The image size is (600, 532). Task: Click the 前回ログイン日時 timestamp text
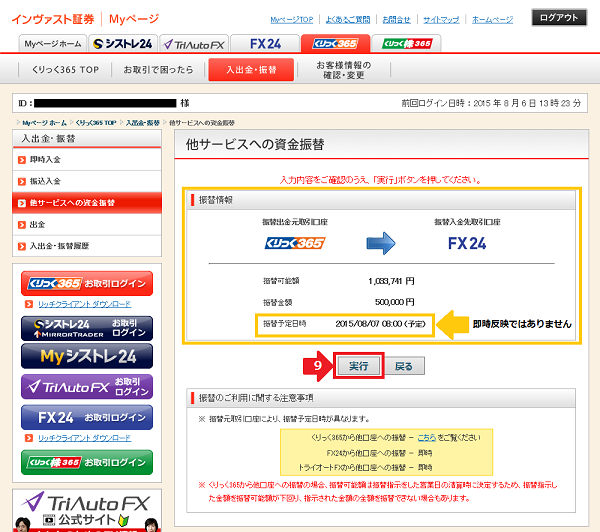pyautogui.click(x=491, y=103)
